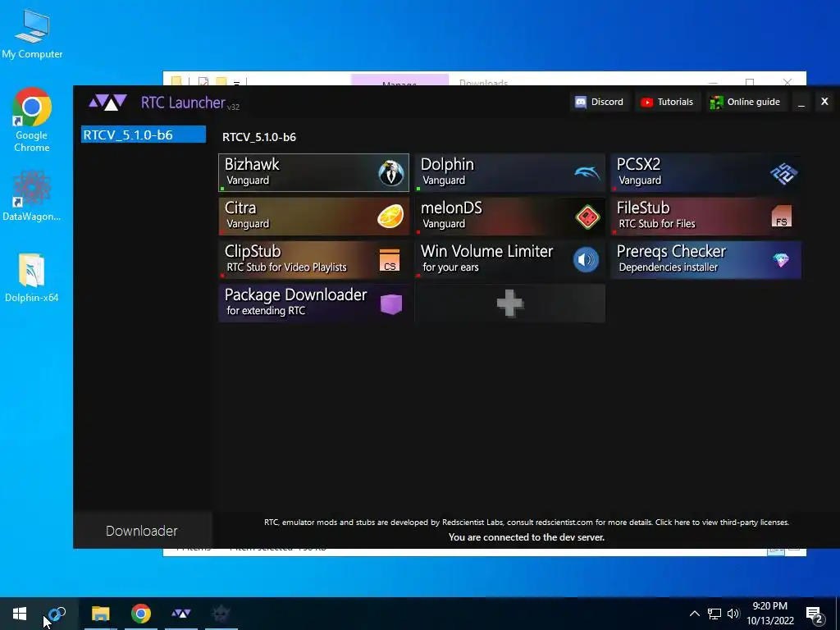Image resolution: width=840 pixels, height=630 pixels.
Task: Click the ClipStub CS icon
Action: coord(390,260)
